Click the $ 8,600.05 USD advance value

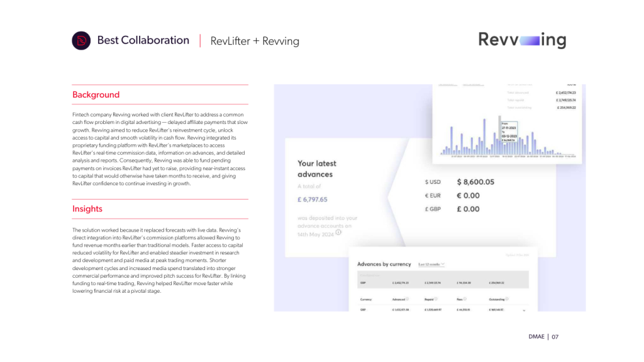[475, 182]
